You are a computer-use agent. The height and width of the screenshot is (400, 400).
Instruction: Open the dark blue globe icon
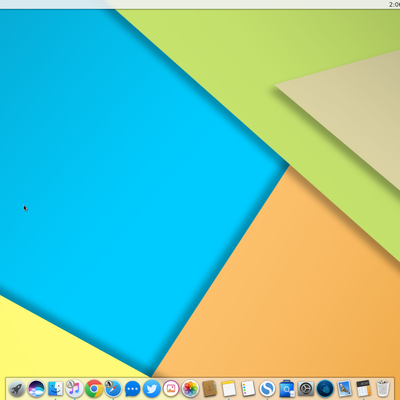click(x=325, y=388)
